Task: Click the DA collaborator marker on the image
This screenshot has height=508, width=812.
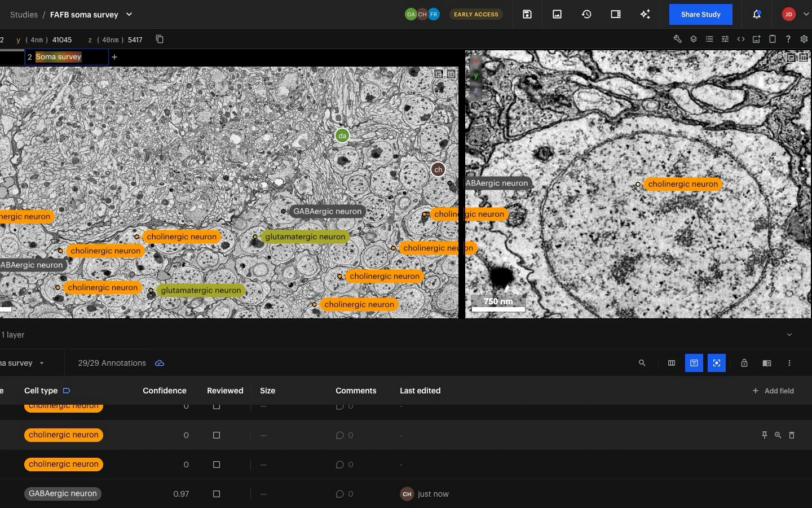Action: point(342,135)
